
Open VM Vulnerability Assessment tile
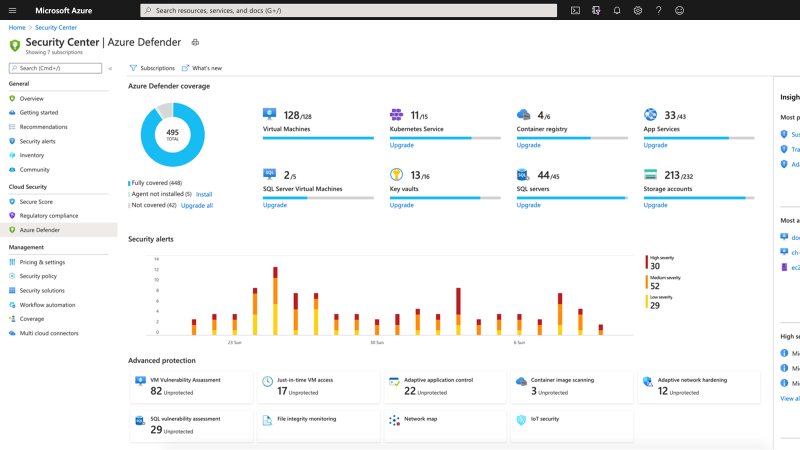pos(191,386)
